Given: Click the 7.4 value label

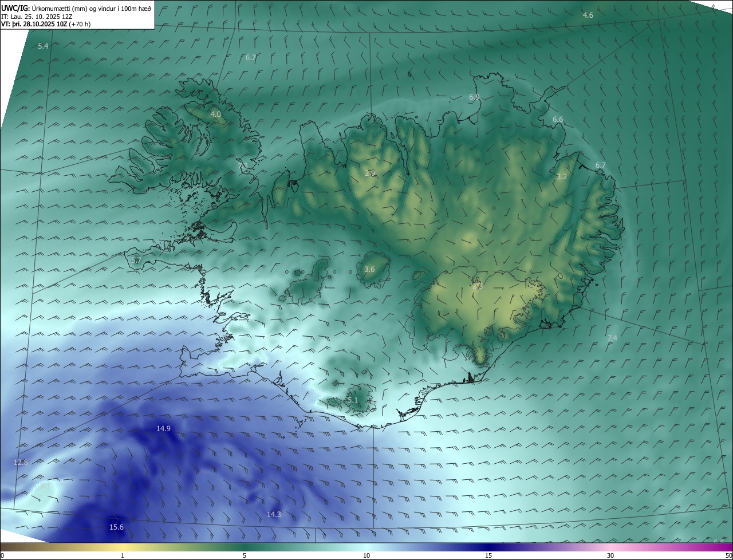Looking at the screenshot, I should coord(612,338).
